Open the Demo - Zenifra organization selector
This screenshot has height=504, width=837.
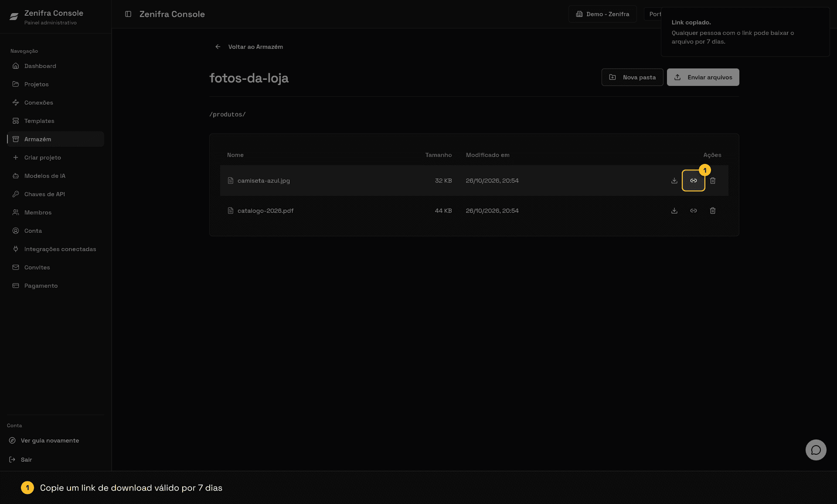(602, 14)
